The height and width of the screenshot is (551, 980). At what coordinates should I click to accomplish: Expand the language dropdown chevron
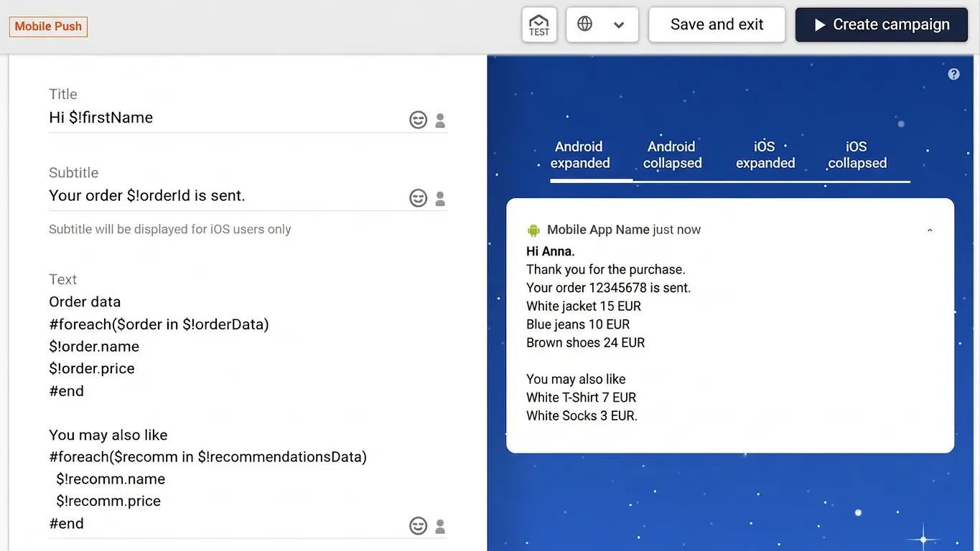619,25
